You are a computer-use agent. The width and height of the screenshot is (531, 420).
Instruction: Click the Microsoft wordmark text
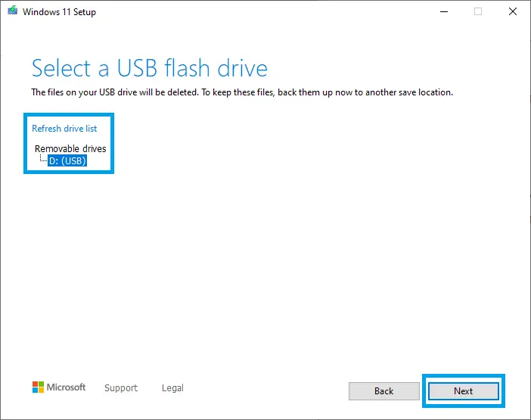tap(67, 387)
